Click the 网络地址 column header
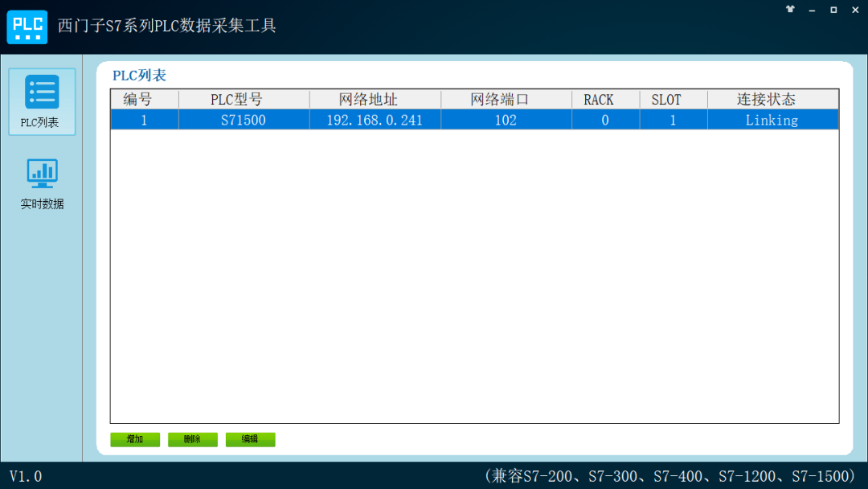Screen dimensions: 868x489 tap(375, 100)
